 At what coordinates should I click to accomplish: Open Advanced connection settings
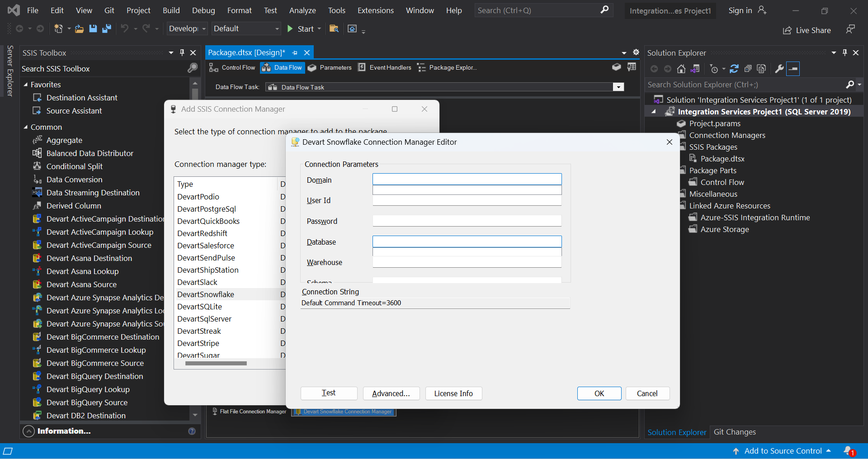(x=391, y=393)
